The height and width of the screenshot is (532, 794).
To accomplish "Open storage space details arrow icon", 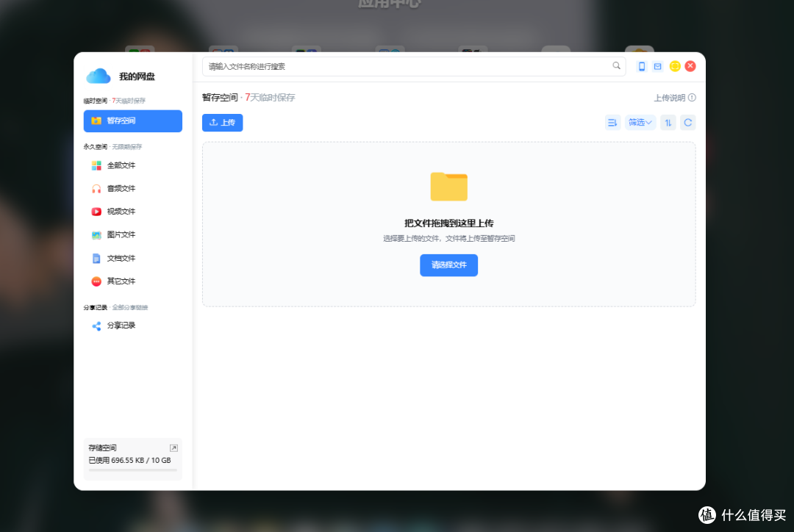I will coord(174,448).
